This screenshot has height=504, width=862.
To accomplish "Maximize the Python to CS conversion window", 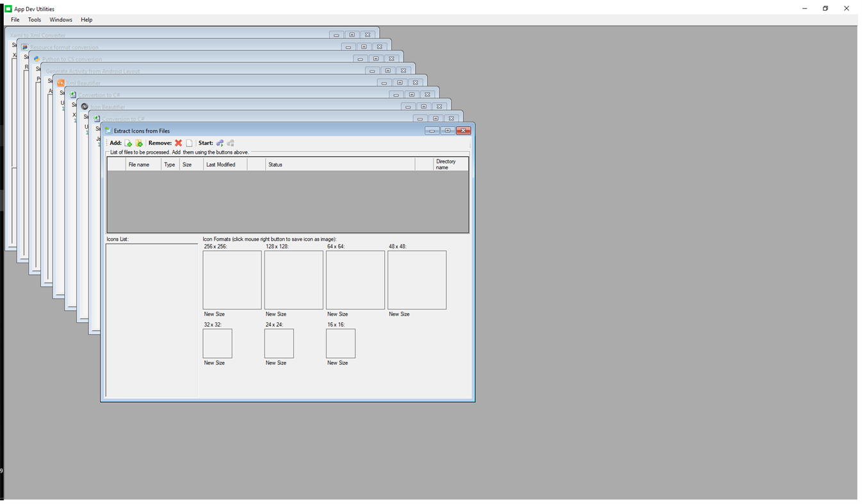I will click(x=376, y=58).
